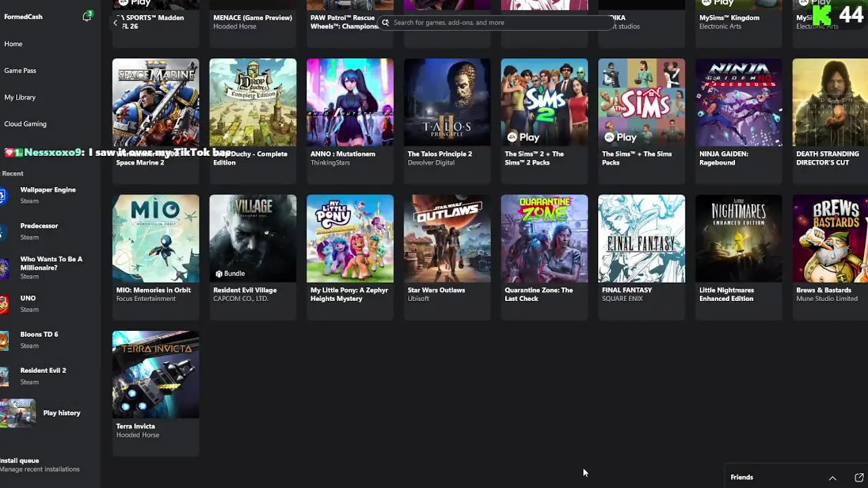Click the Resident Evil 2 title in Recent
Viewport: 868px width, 488px height.
click(x=43, y=371)
